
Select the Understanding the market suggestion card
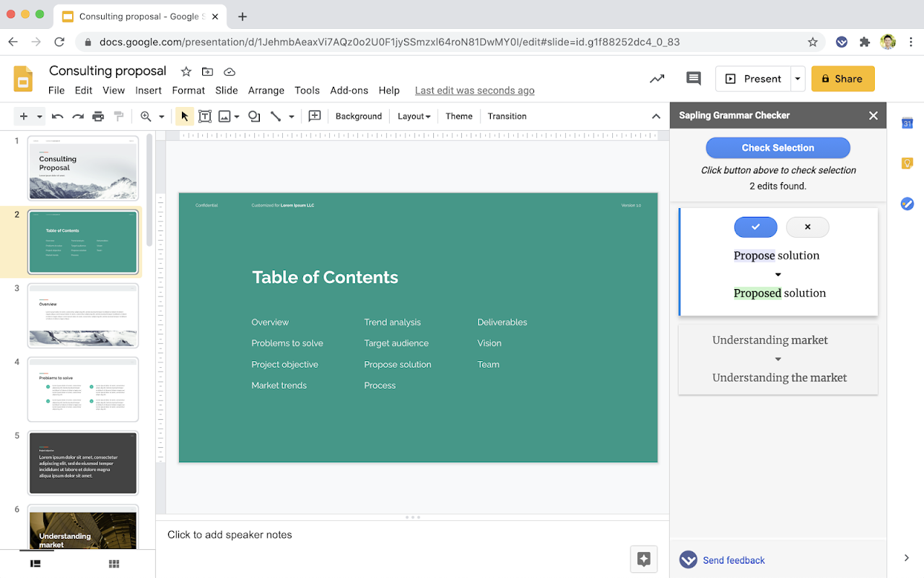[778, 359]
